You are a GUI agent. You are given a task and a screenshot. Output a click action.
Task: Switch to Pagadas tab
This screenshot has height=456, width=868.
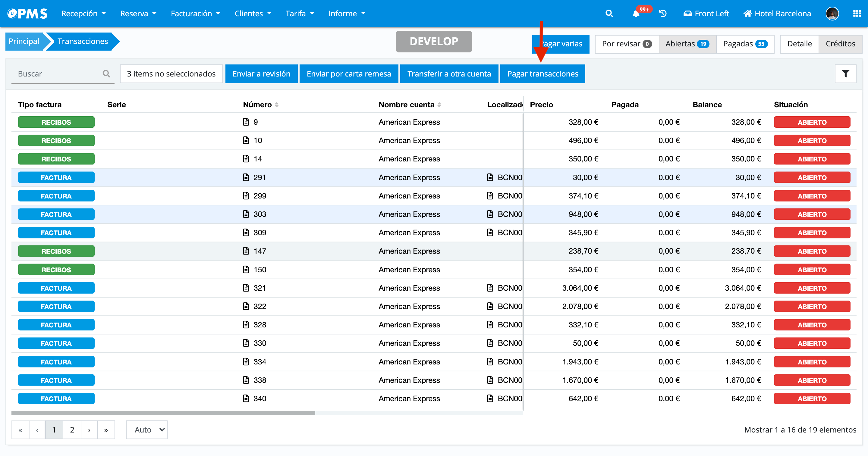[x=745, y=44]
